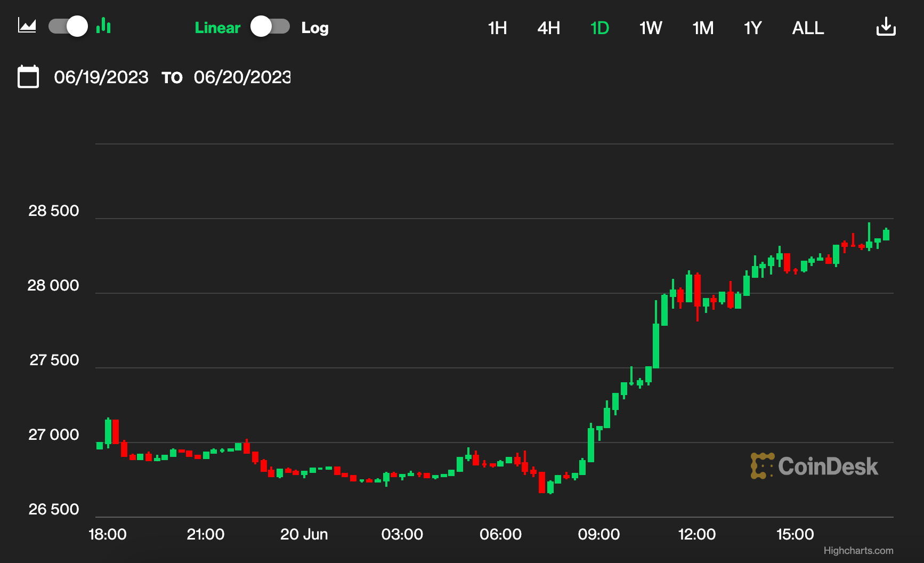This screenshot has width=924, height=563.
Task: Click the 06:00 time axis label
Action: click(x=500, y=534)
